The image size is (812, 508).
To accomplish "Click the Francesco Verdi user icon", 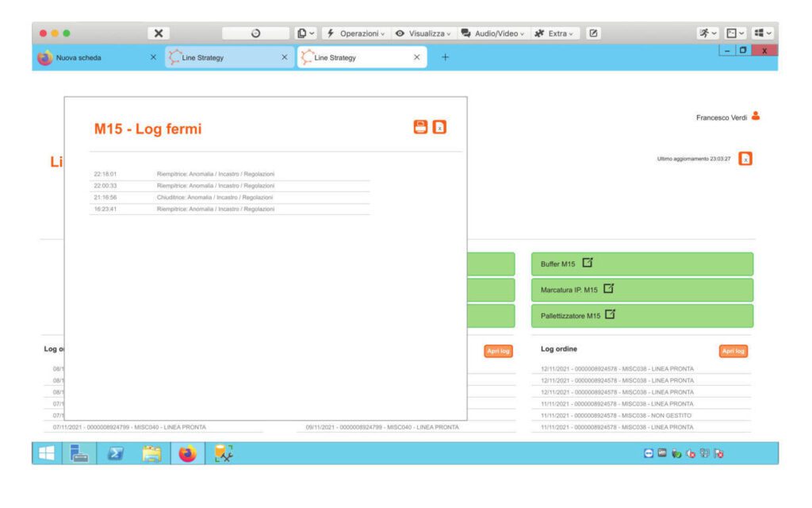I will [x=755, y=114].
